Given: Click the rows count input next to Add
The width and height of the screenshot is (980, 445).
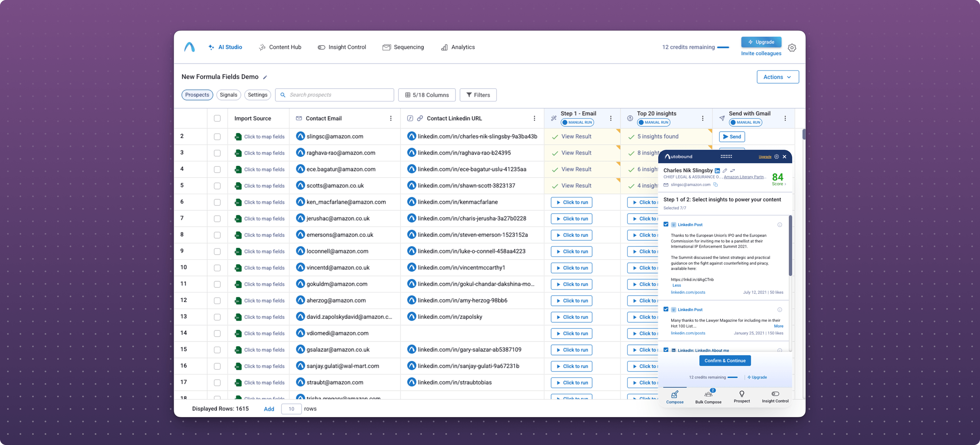Looking at the screenshot, I should 291,409.
